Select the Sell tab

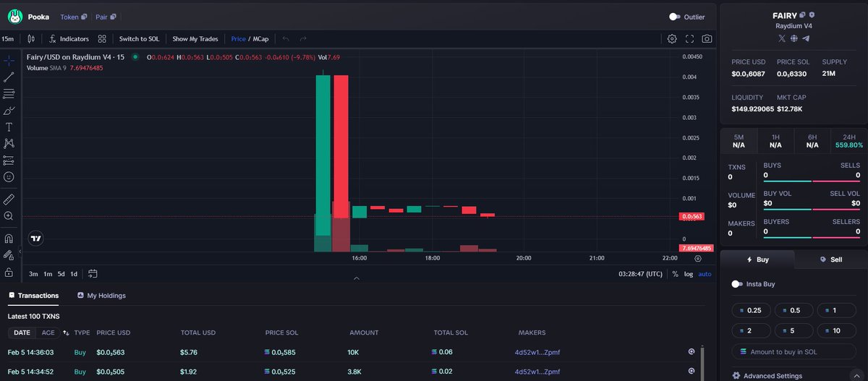pyautogui.click(x=830, y=260)
